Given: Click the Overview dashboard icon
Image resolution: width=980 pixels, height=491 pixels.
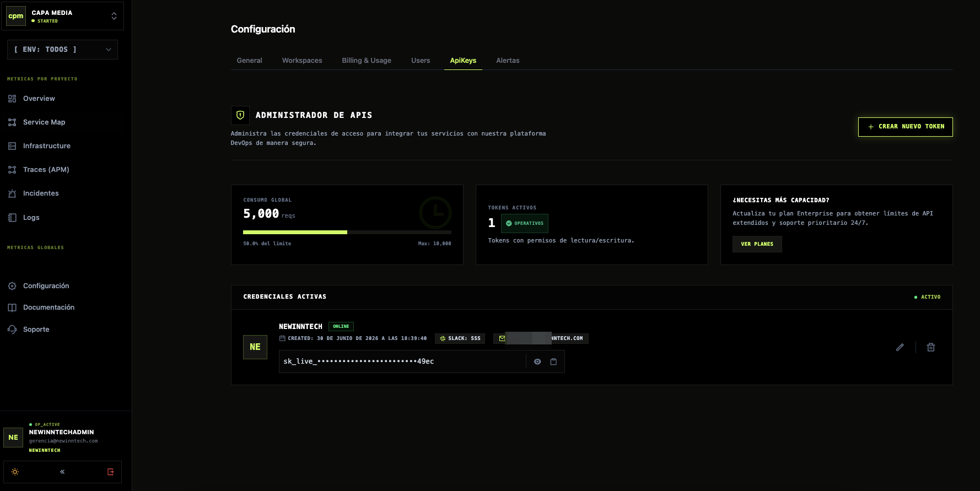Looking at the screenshot, I should coord(12,99).
